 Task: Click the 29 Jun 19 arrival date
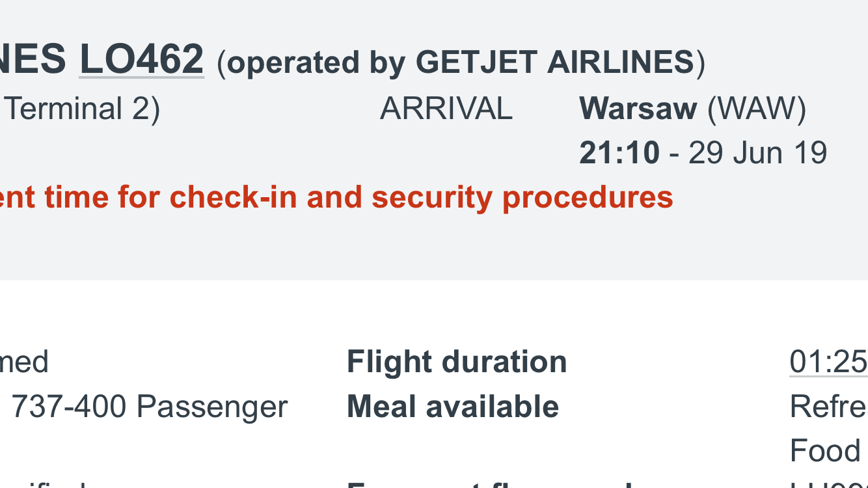757,153
